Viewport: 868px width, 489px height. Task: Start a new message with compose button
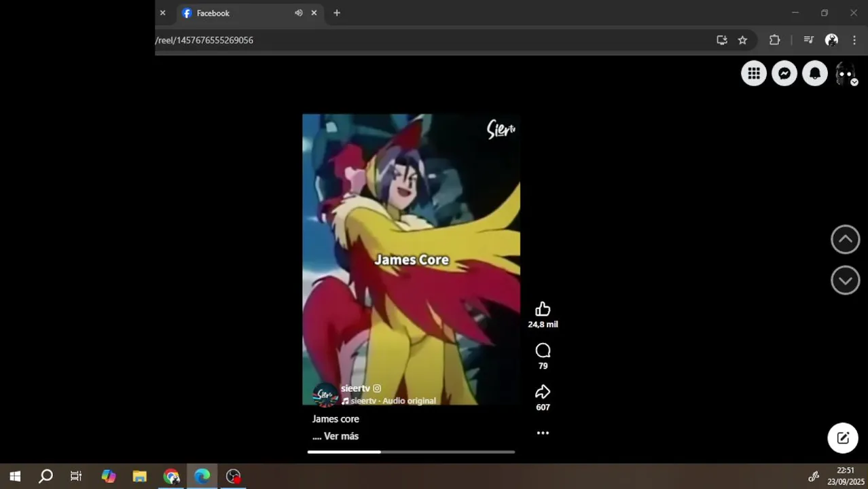(x=843, y=438)
